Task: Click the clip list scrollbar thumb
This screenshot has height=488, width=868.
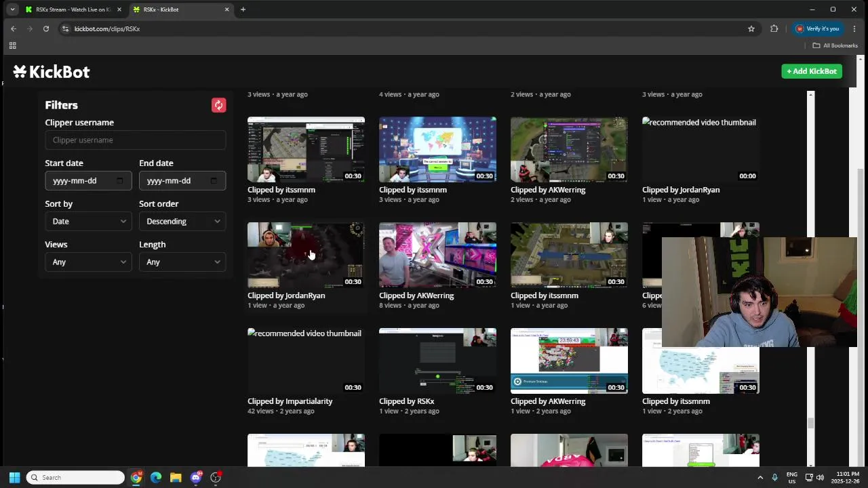Action: [x=810, y=424]
